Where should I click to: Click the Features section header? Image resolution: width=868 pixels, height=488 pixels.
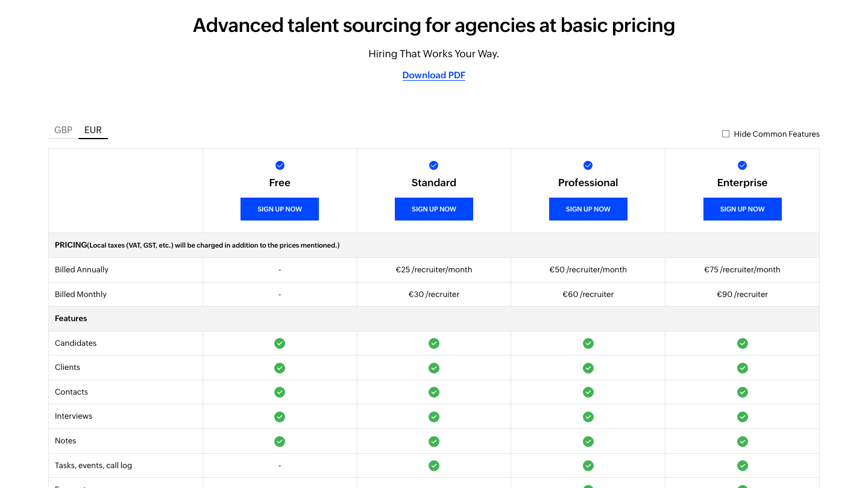coord(71,319)
